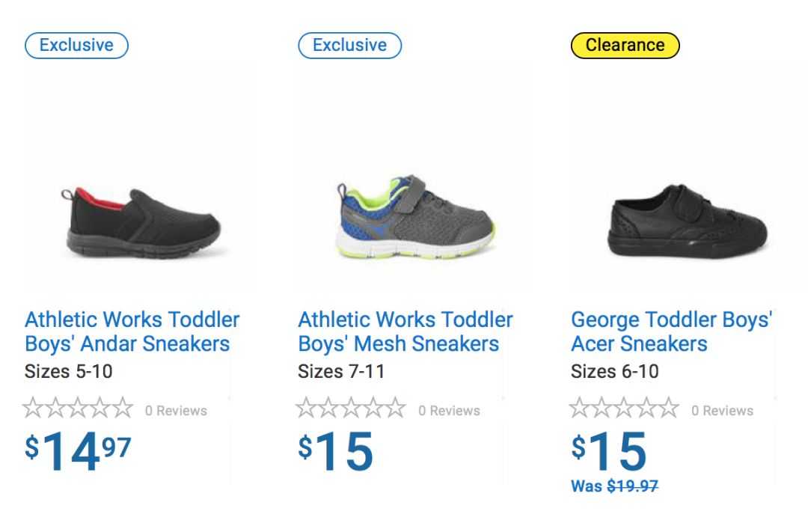
Task: Click the star rating under Acer Sneakers
Action: point(624,409)
